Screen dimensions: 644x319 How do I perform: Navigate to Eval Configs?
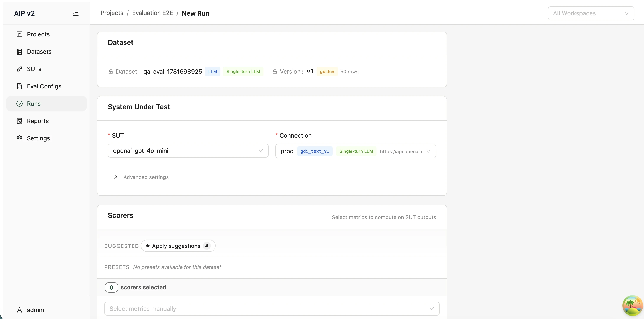coord(47,86)
